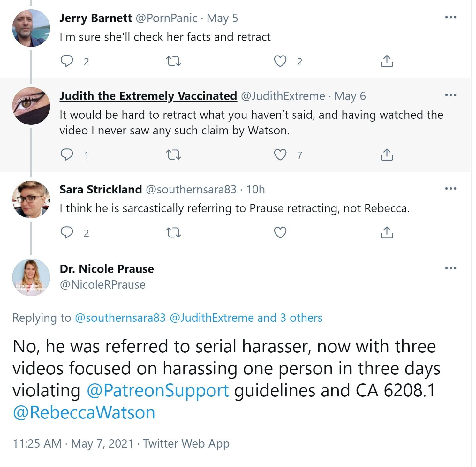The height and width of the screenshot is (467, 476).
Task: Open the @PatreonSupport mention link
Action: click(158, 390)
